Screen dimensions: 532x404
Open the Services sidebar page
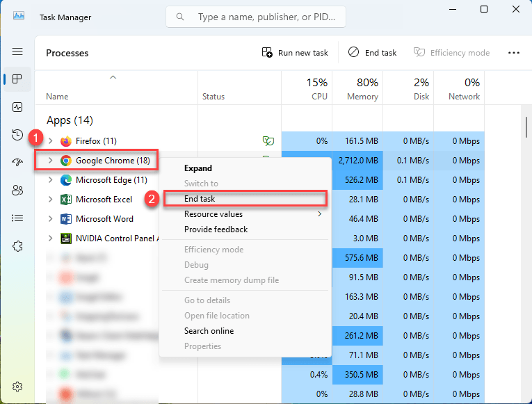coord(17,246)
